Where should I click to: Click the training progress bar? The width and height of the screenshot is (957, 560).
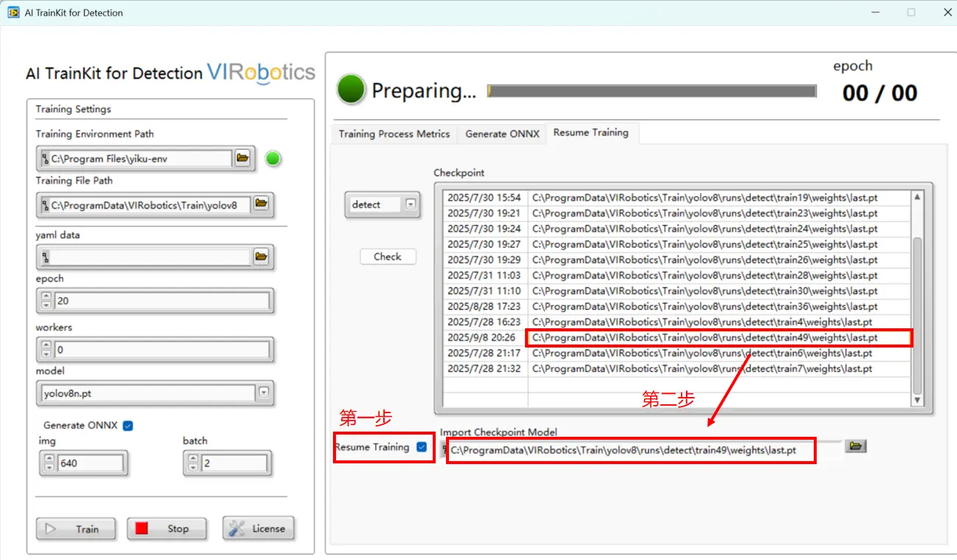(651, 91)
